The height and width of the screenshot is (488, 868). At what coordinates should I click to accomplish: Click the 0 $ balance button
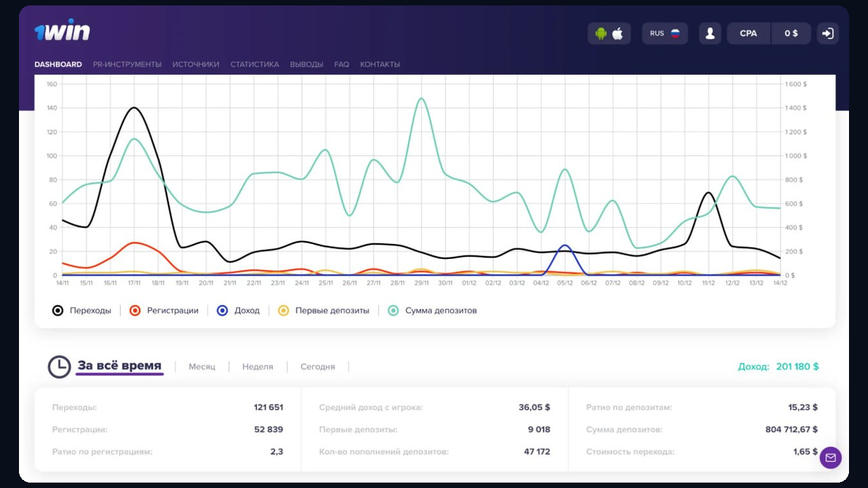(x=791, y=33)
